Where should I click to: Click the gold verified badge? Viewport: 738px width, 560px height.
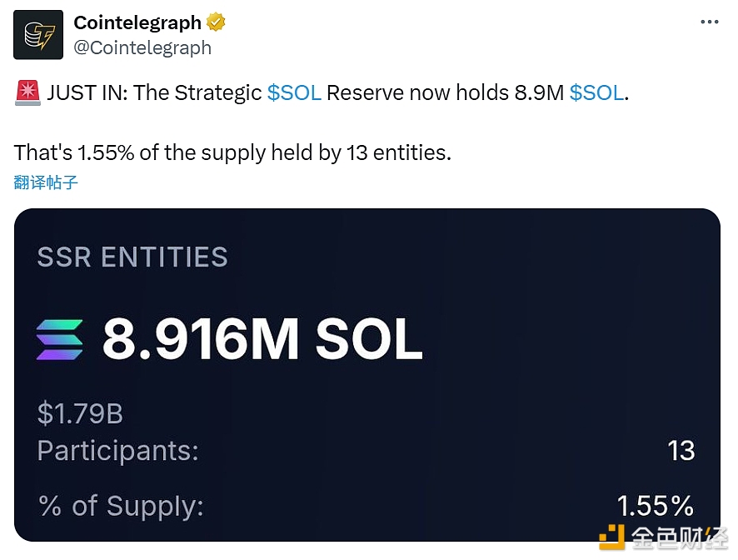(216, 22)
